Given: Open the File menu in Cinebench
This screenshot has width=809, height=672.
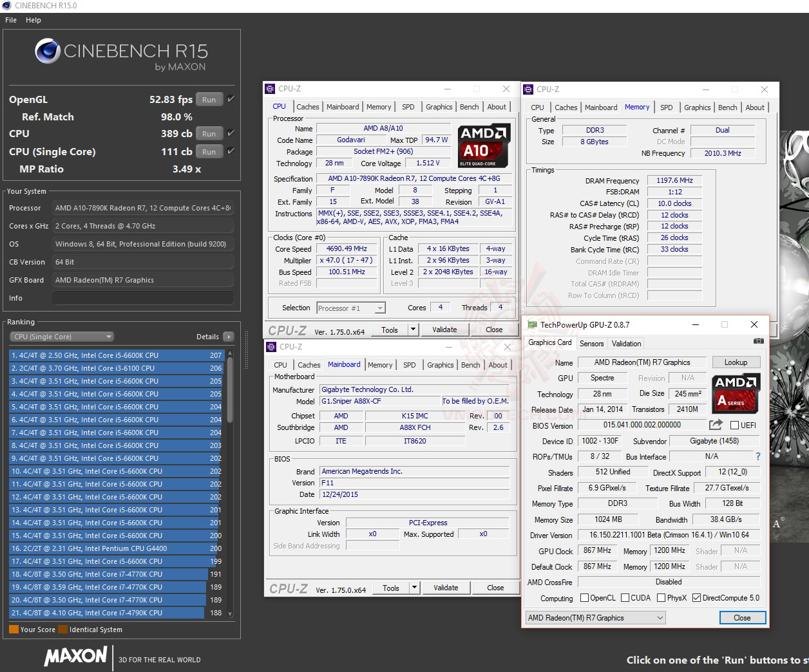Looking at the screenshot, I should pyautogui.click(x=11, y=20).
